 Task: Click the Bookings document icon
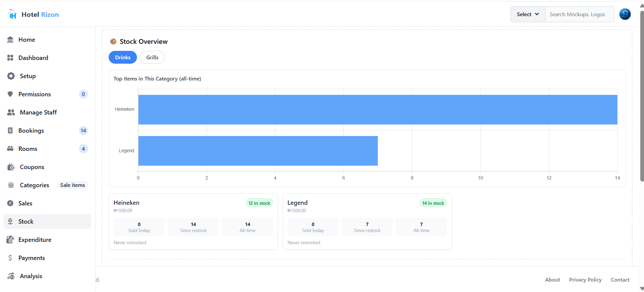tap(10, 131)
